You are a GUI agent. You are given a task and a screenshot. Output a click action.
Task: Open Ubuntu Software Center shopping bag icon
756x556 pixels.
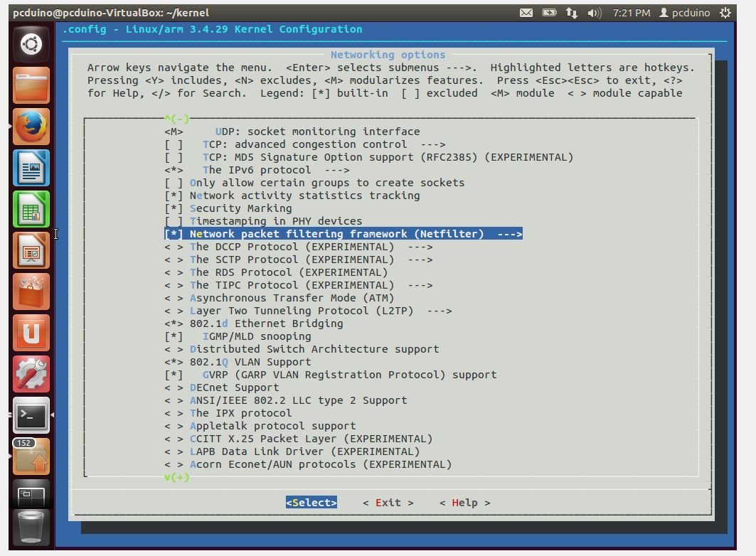(31, 292)
